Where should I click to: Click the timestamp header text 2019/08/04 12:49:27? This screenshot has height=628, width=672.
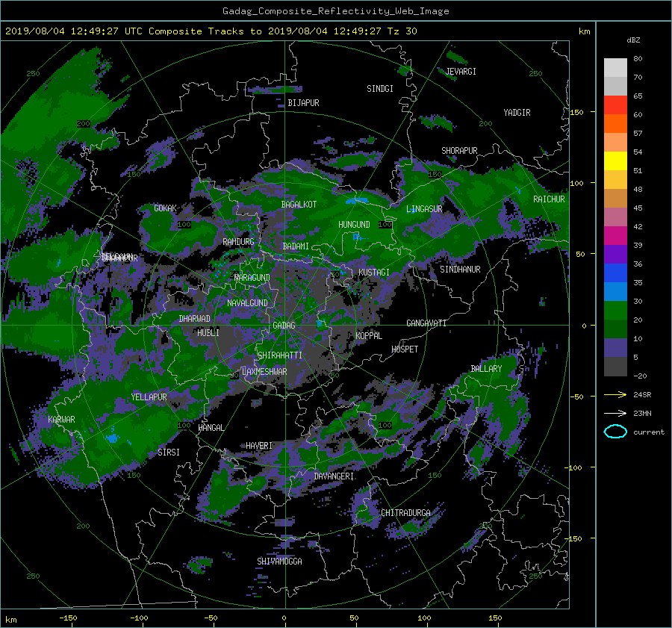(x=62, y=31)
